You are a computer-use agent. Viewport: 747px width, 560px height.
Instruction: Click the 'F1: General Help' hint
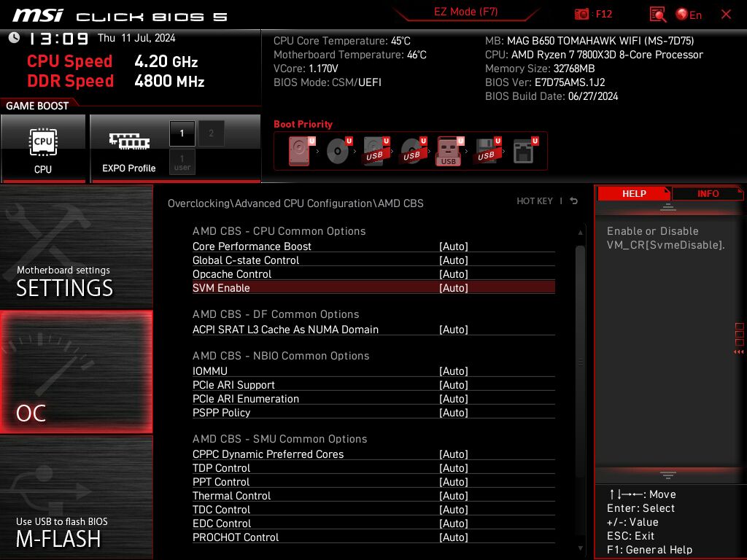click(x=649, y=550)
